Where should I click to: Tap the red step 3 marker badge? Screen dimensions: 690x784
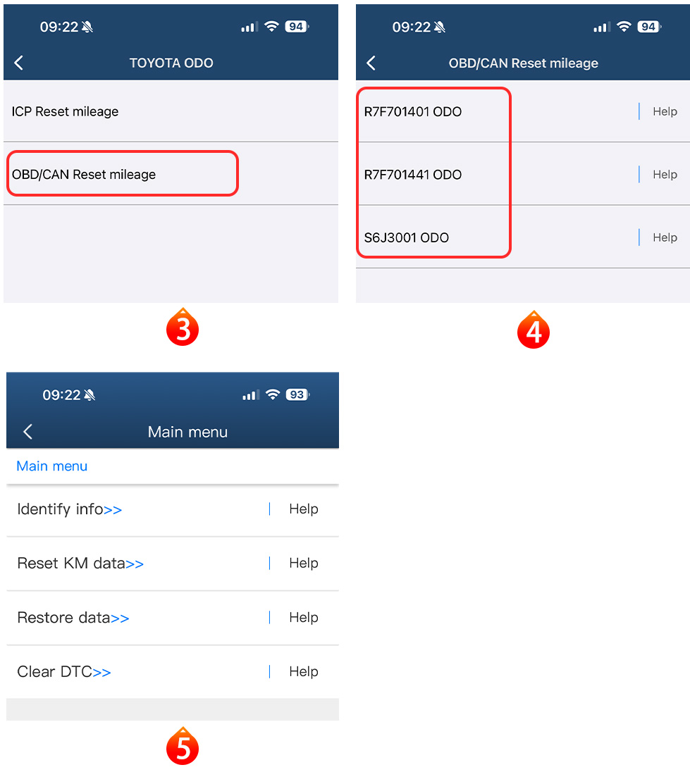pyautogui.click(x=183, y=328)
